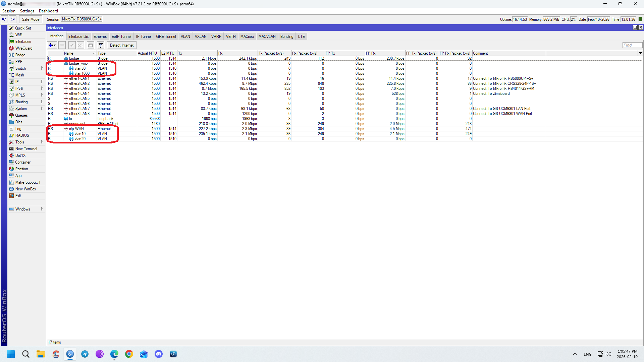Click the Comment icon button
The width and height of the screenshot is (644, 362).
tap(91, 45)
